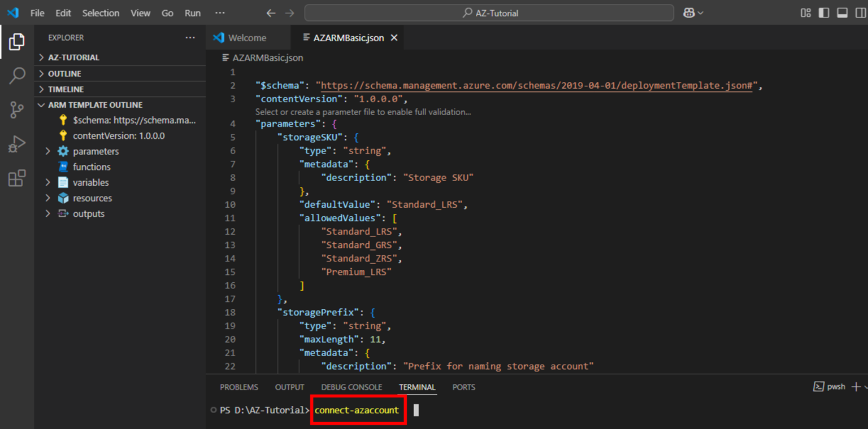
Task: Expand the AZ-TUTORIAL folder section
Action: pos(120,58)
